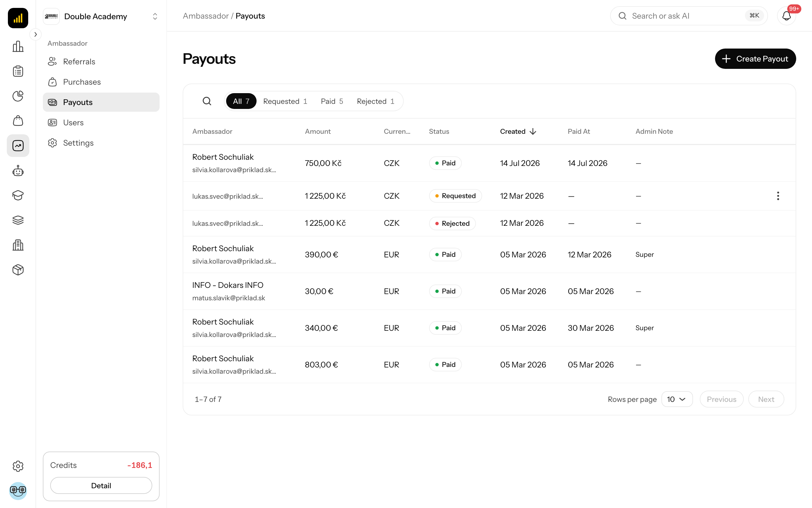This screenshot has width=812, height=508.
Task: Click the Amount column header
Action: click(317, 131)
